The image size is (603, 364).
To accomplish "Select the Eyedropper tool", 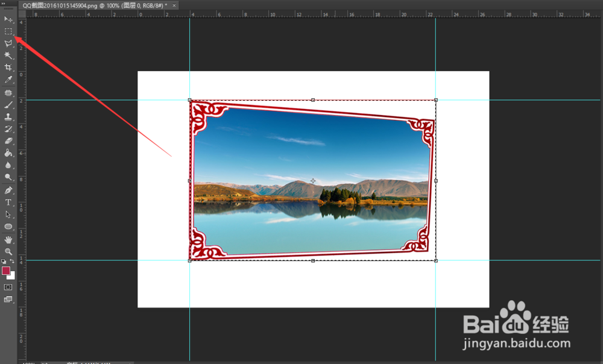I will coord(8,80).
